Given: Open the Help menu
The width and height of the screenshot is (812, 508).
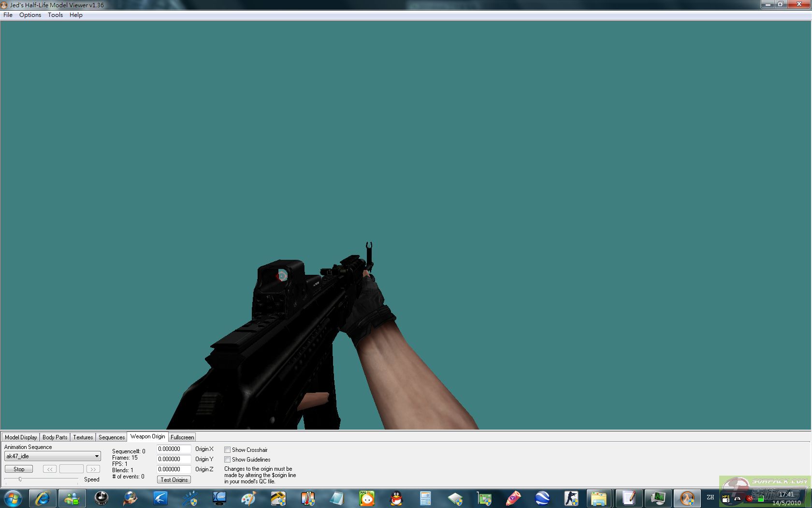Looking at the screenshot, I should point(76,15).
